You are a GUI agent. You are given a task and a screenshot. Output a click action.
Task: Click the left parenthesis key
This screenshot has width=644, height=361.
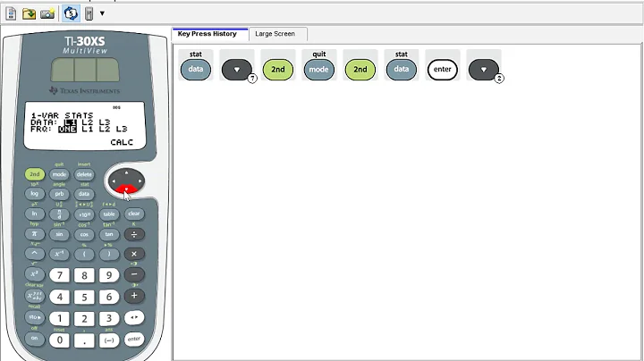click(x=84, y=254)
